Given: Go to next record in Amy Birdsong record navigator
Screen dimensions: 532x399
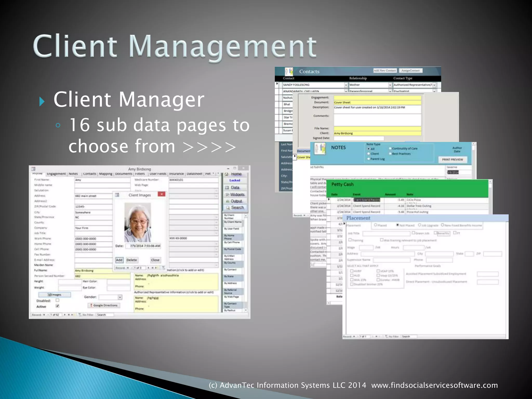Looking at the screenshot, I should 65,315.
